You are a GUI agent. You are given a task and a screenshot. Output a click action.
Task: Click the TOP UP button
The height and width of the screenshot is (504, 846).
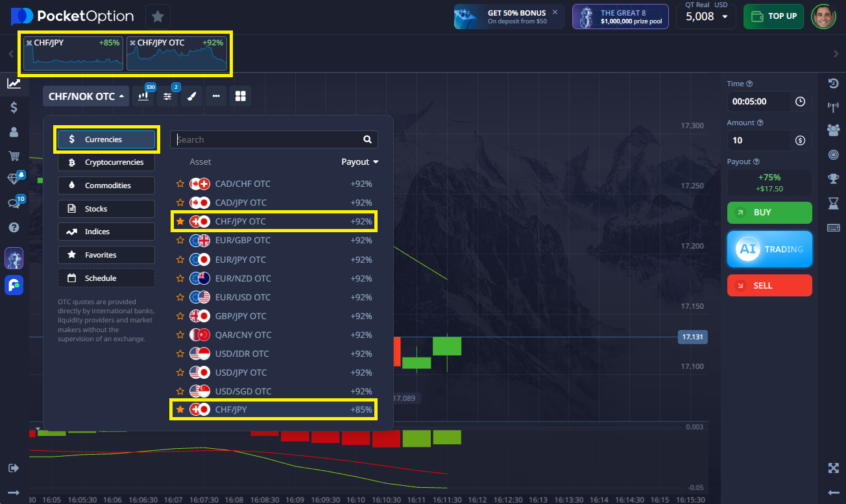coord(773,16)
